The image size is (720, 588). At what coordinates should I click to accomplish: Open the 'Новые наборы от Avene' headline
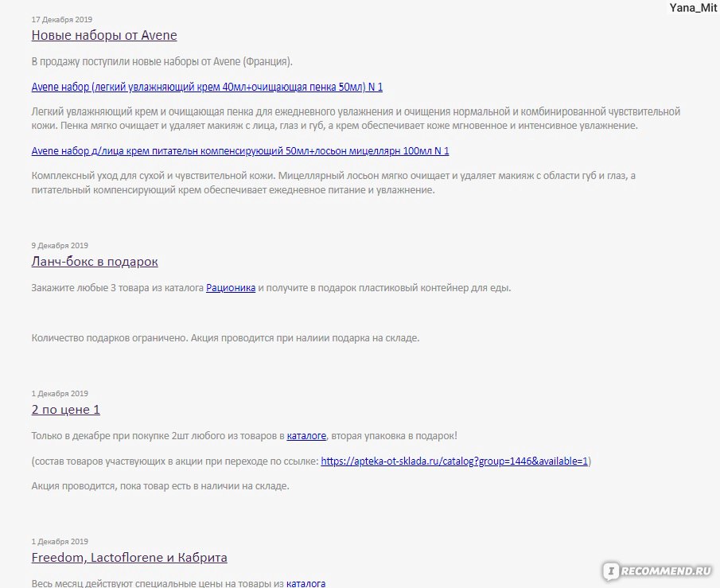coord(104,35)
